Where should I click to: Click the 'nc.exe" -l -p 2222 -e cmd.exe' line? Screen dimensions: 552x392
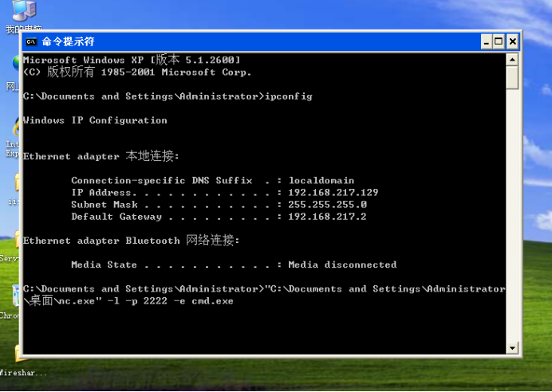128,301
